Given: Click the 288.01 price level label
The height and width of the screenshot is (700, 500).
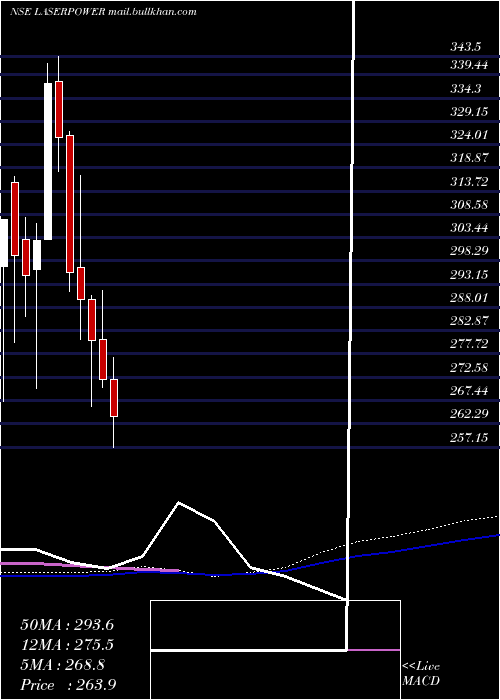Looking at the screenshot, I should tap(469, 298).
